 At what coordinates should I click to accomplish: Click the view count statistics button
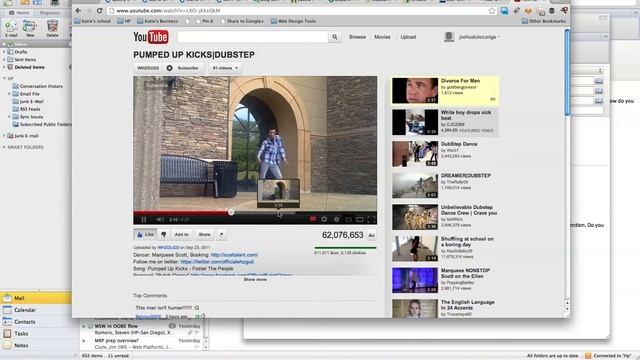[x=371, y=235]
